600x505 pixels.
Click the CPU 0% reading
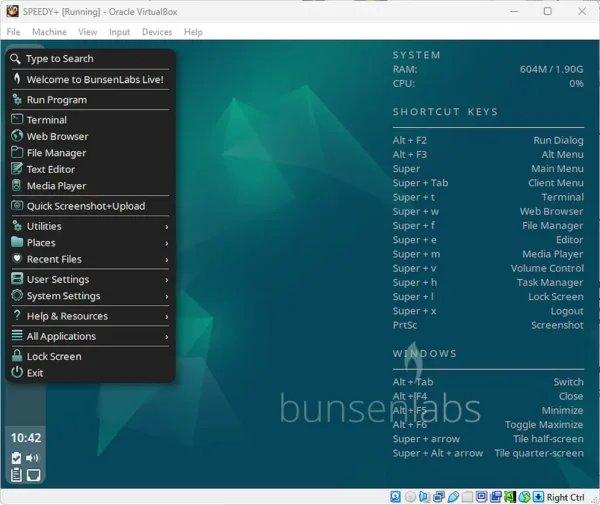(576, 83)
